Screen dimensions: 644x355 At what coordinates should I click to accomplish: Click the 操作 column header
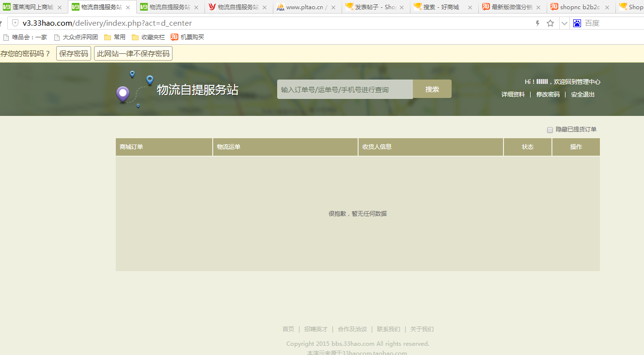tap(576, 147)
